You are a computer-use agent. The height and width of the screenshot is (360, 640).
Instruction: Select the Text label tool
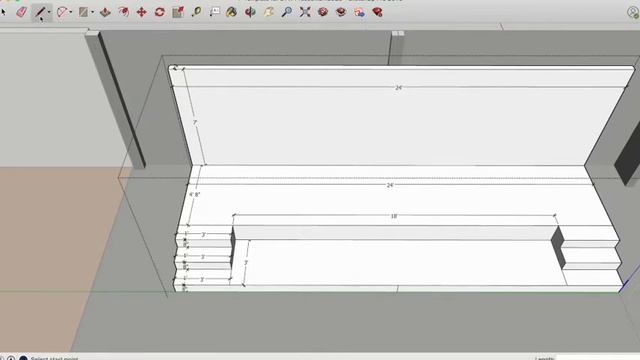click(x=214, y=12)
